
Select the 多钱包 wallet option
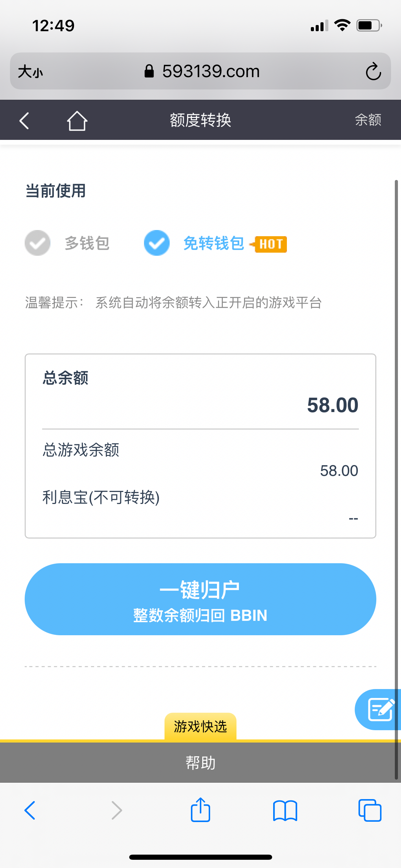pos(87,243)
